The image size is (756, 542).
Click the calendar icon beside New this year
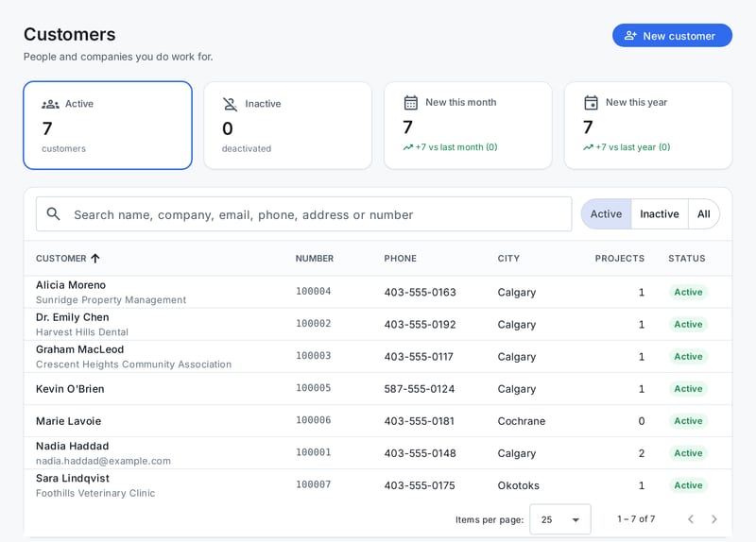[x=592, y=103]
